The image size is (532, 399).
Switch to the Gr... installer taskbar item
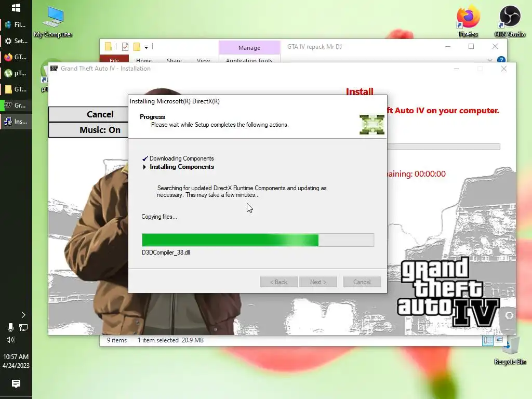16,105
